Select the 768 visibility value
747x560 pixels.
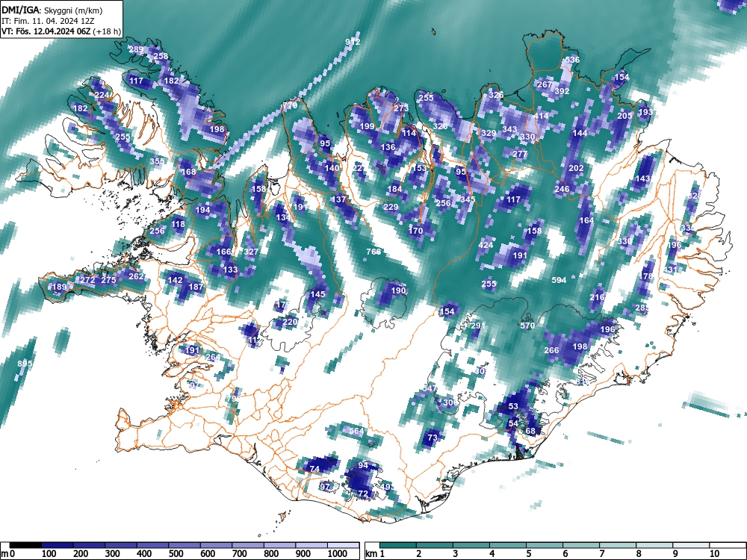pyautogui.click(x=373, y=252)
